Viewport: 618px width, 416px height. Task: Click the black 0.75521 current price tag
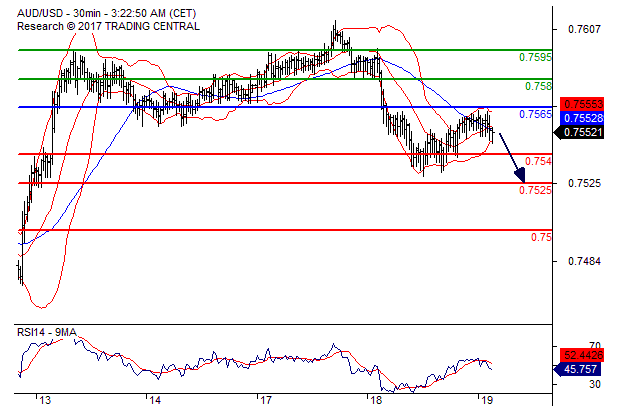tap(579, 132)
